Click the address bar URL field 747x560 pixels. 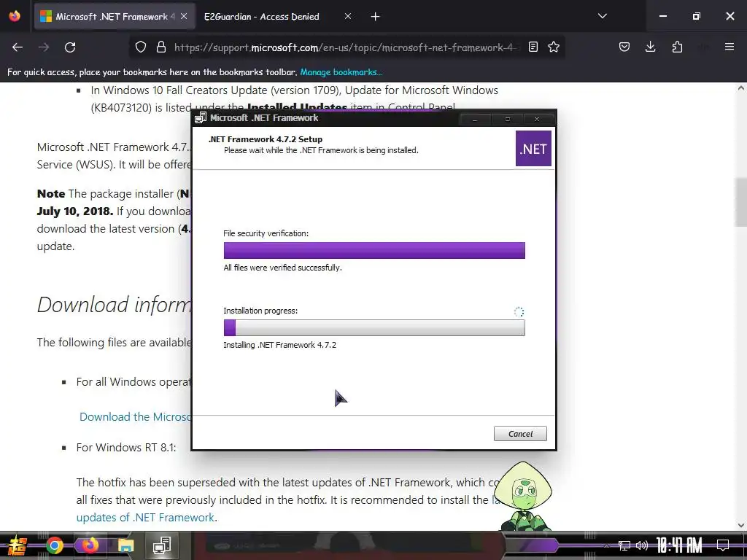[347, 47]
